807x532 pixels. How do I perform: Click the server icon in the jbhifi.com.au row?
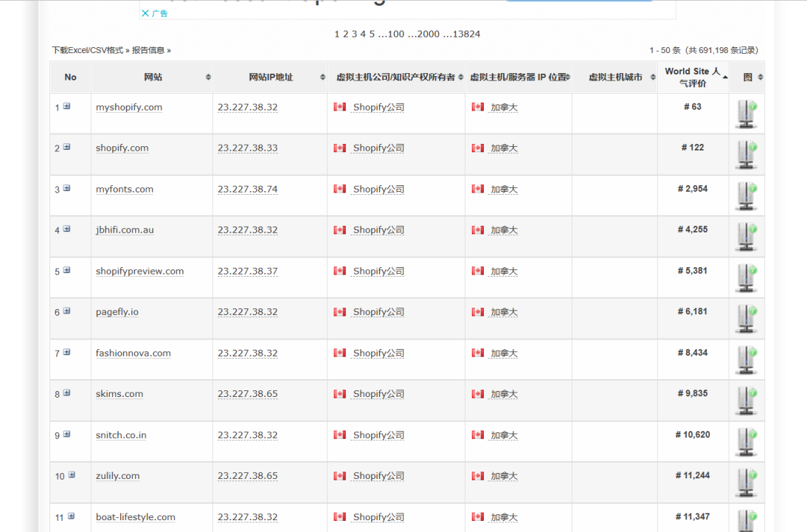coord(747,237)
